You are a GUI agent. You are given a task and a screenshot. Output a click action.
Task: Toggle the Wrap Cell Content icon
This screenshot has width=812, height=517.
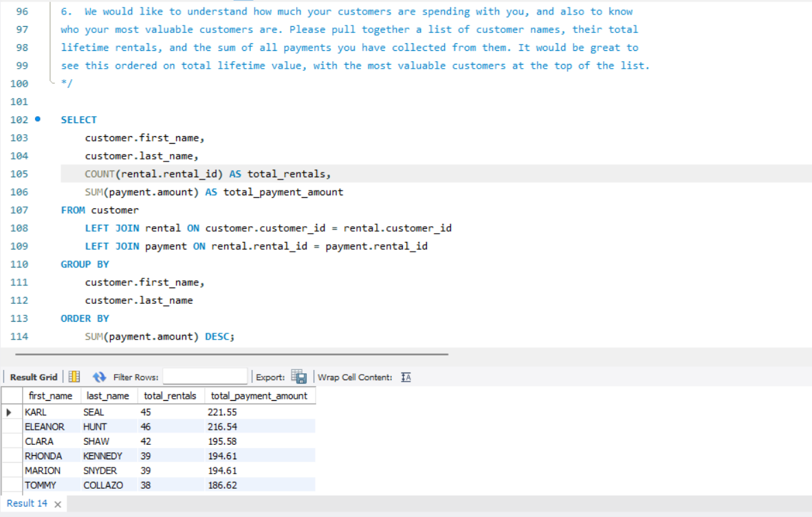(406, 377)
